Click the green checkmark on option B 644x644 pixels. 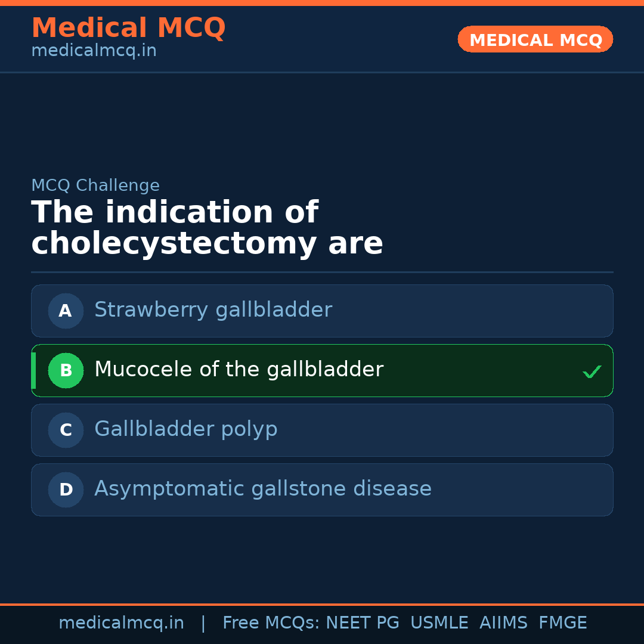(x=592, y=372)
